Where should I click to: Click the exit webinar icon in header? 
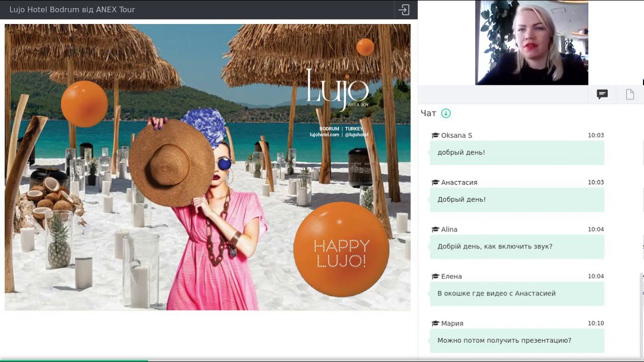tap(404, 10)
